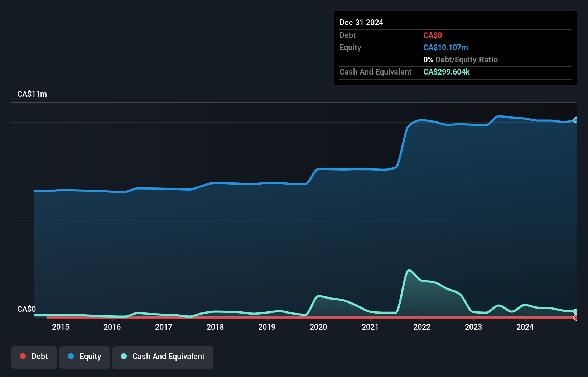
Task: Select the Cash data point marker at Dec 2024
Action: [576, 312]
